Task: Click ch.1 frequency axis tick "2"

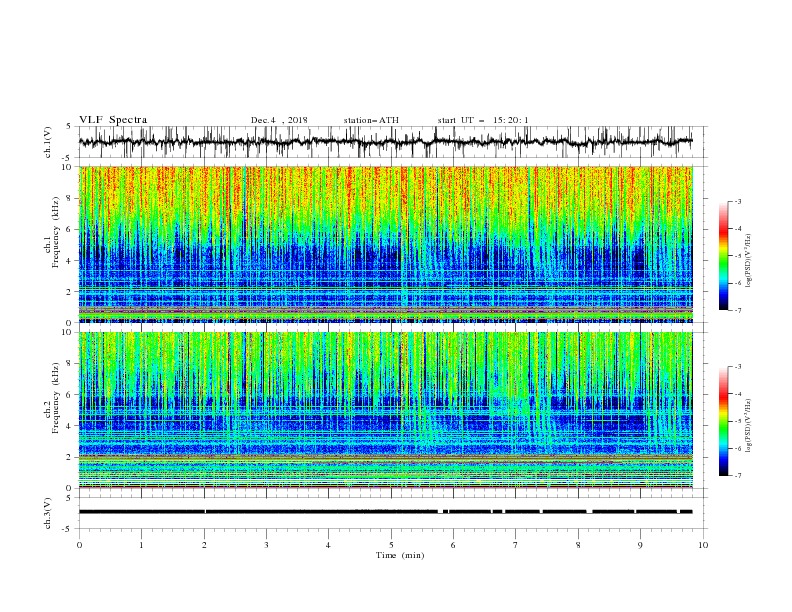Action: coord(71,292)
